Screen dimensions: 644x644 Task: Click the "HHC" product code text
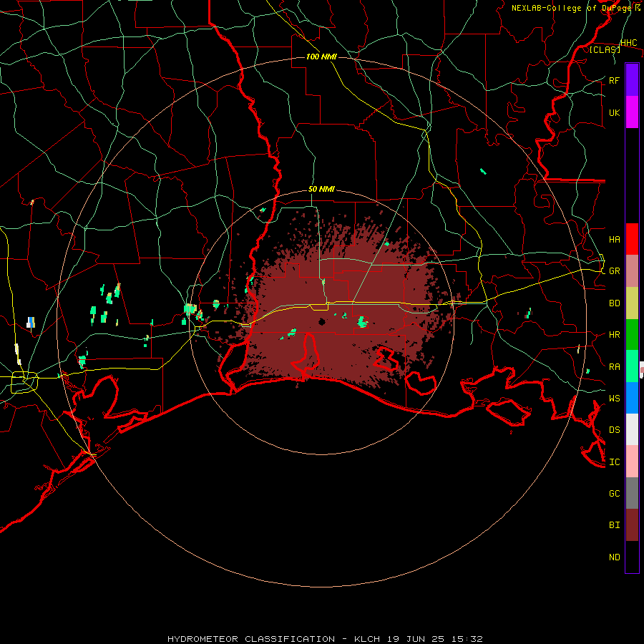pos(628,43)
